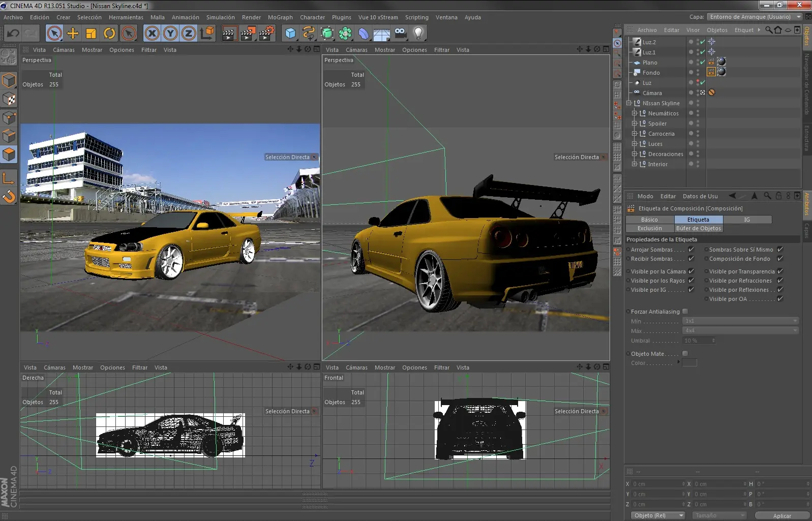Activate Make Editable icon in left palette
Viewport: 812px width, 521px height.
(x=9, y=57)
